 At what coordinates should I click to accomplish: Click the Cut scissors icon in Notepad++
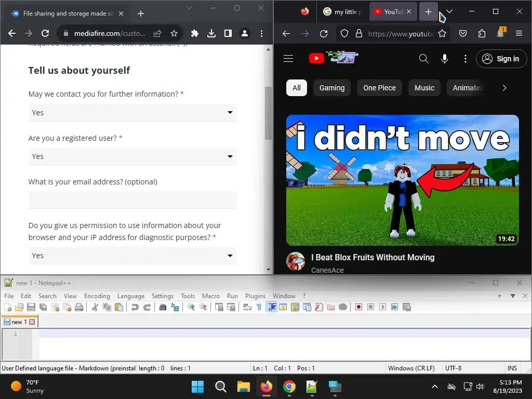tap(95, 308)
